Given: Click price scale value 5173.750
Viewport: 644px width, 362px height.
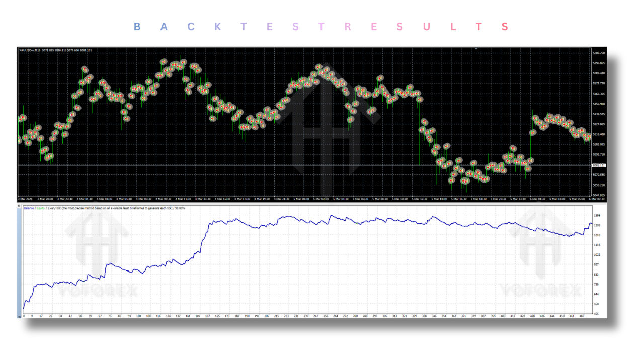Looking at the screenshot, I should pyautogui.click(x=599, y=83).
